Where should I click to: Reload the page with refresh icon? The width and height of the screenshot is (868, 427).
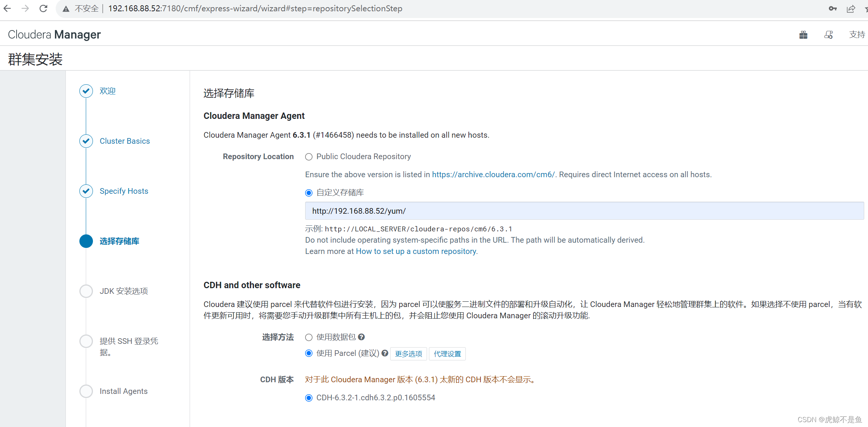(43, 8)
